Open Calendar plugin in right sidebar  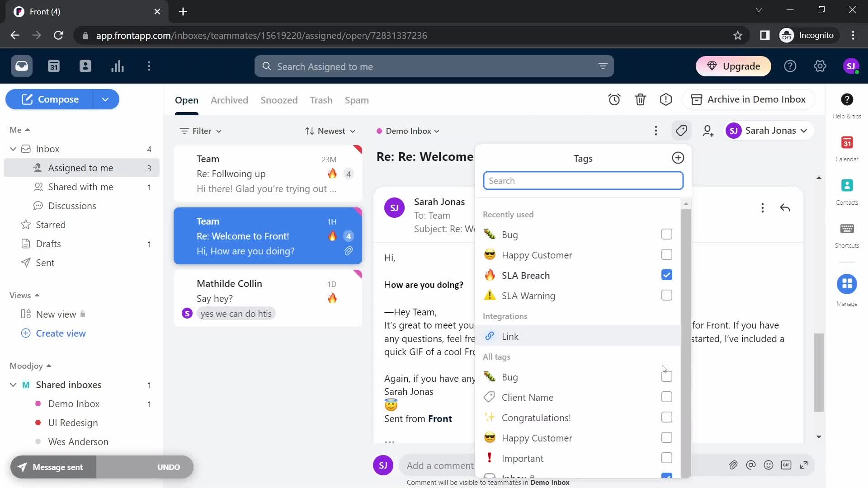point(847,149)
